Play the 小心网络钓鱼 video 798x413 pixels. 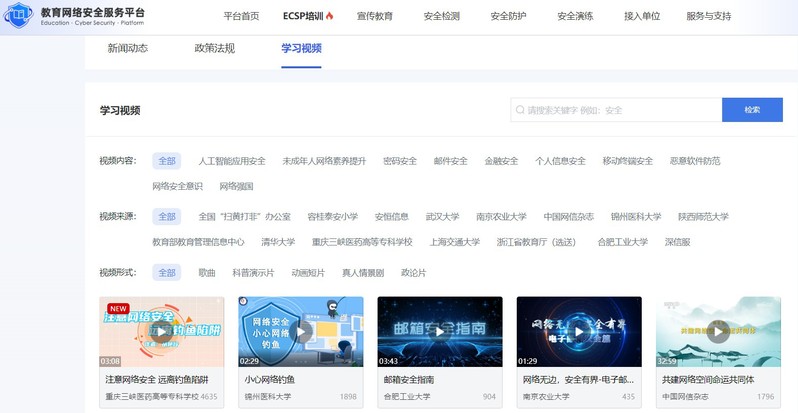click(300, 331)
